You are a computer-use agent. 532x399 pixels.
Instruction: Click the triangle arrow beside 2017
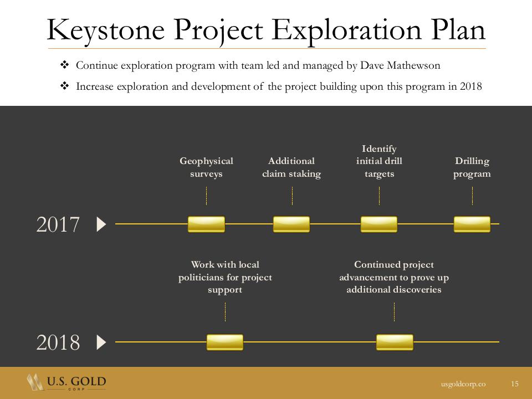(x=101, y=224)
